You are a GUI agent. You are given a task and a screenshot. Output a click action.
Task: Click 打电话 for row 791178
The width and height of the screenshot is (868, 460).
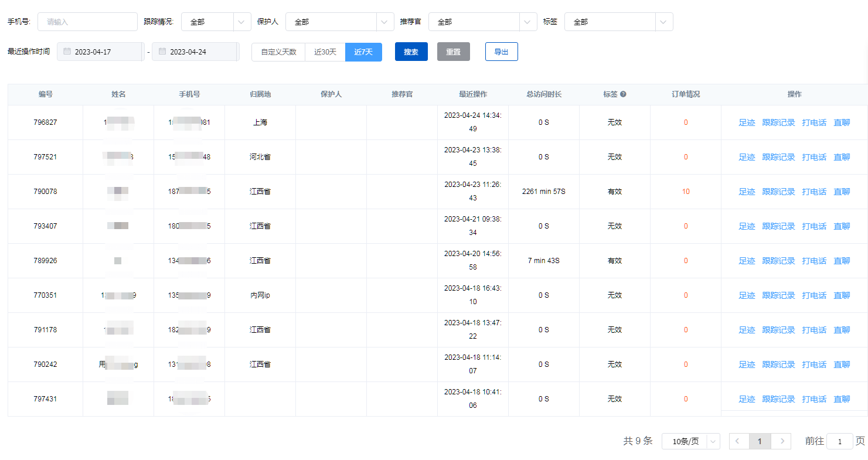pos(814,330)
